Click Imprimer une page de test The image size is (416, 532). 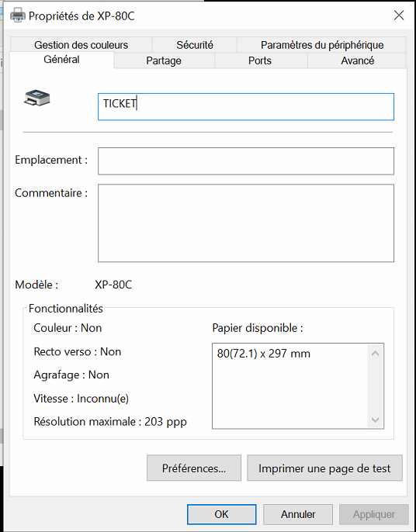(x=324, y=468)
